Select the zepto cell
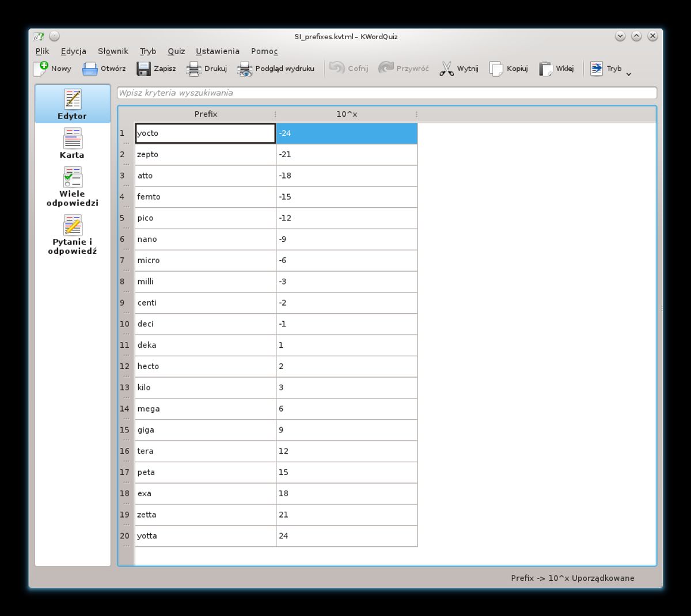 [206, 154]
